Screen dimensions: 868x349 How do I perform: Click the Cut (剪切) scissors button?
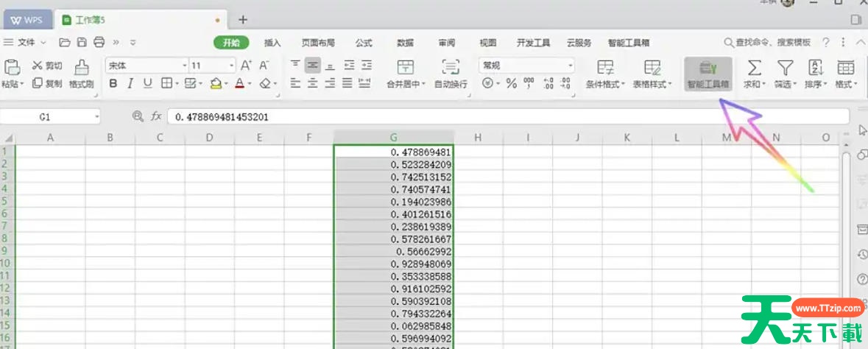pos(47,66)
